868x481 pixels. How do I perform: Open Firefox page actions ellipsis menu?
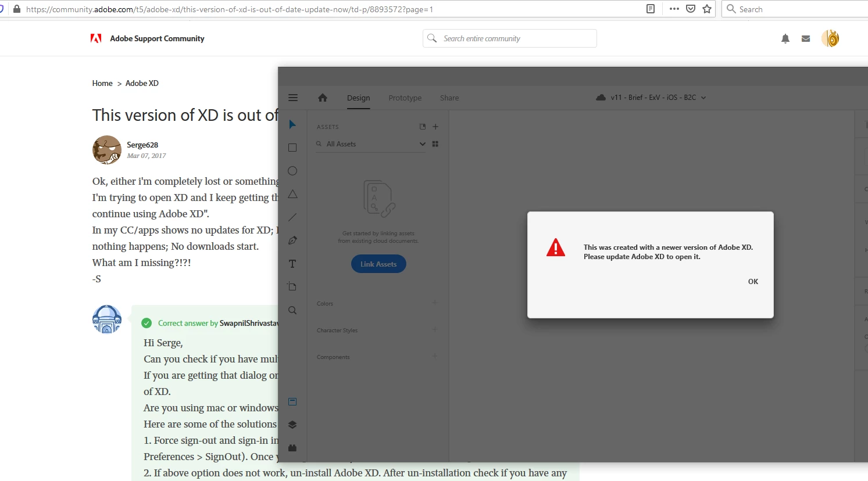point(674,9)
